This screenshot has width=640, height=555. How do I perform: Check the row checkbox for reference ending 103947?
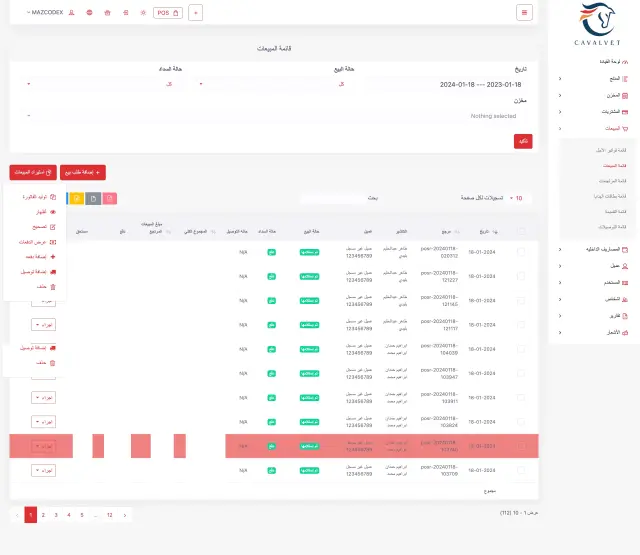[x=521, y=373]
